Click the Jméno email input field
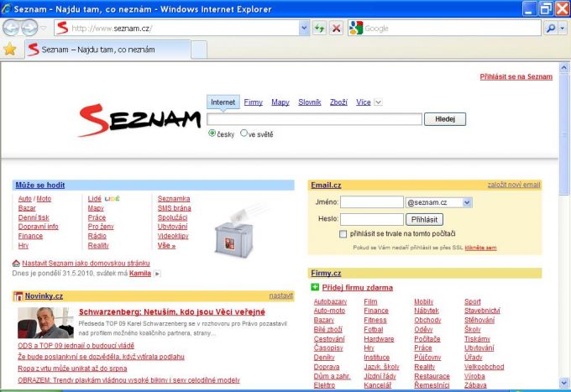The image size is (571, 392). pyautogui.click(x=372, y=202)
